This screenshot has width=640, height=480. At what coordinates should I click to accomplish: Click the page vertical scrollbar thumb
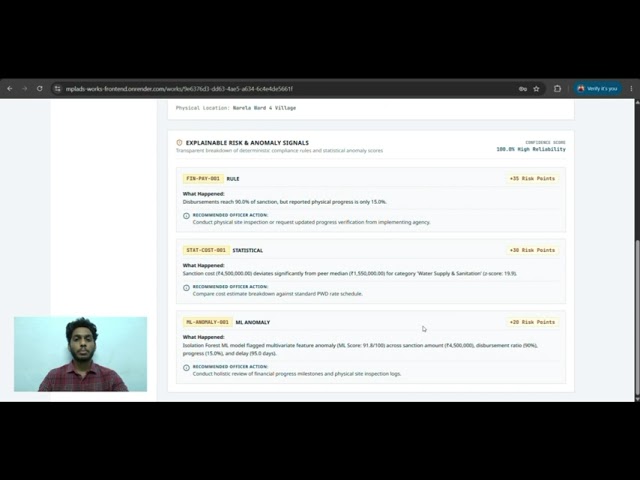coord(637,318)
